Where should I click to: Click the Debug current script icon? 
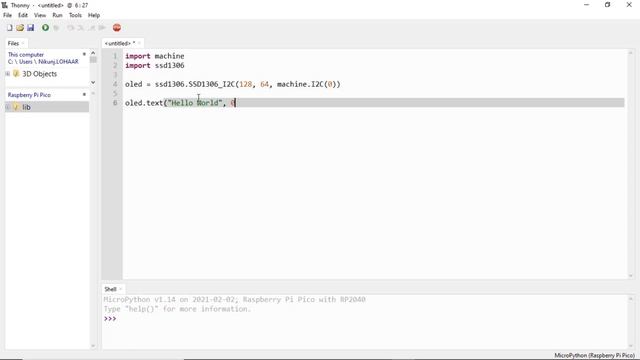coord(56,28)
